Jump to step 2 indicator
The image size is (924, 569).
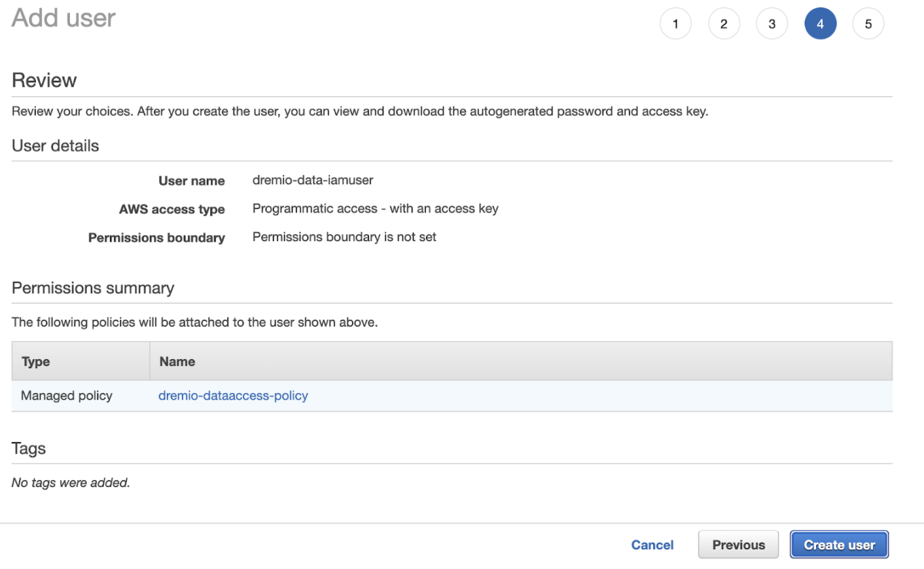point(724,24)
